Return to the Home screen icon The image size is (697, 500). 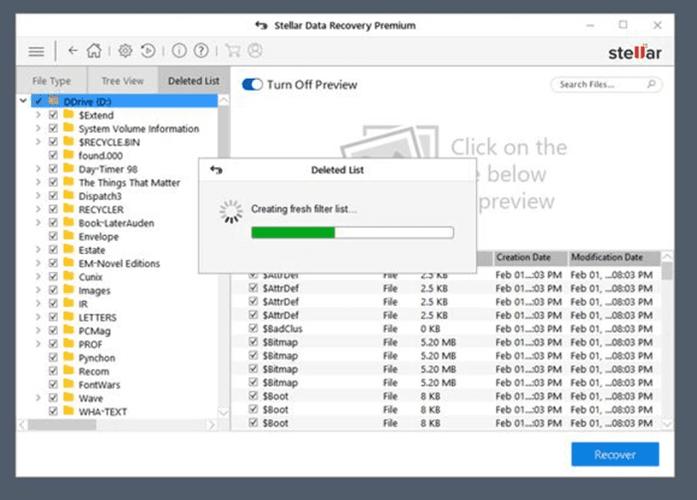point(94,51)
